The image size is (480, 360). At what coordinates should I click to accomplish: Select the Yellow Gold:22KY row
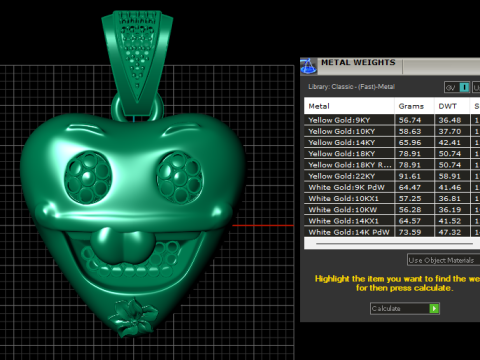[392, 176]
